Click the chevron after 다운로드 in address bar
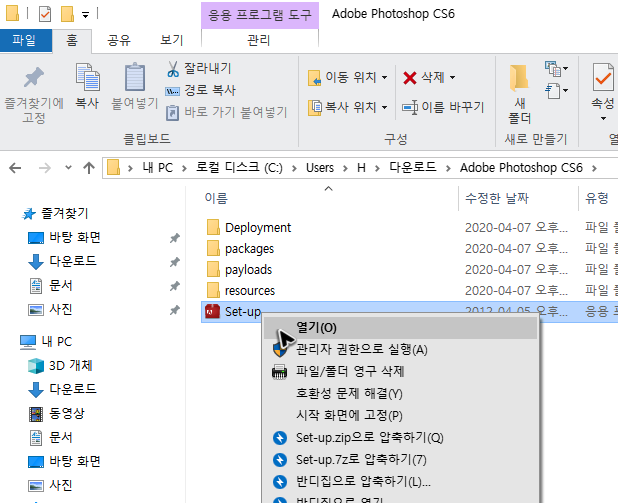Viewport: 619px width, 503px height. (448, 168)
